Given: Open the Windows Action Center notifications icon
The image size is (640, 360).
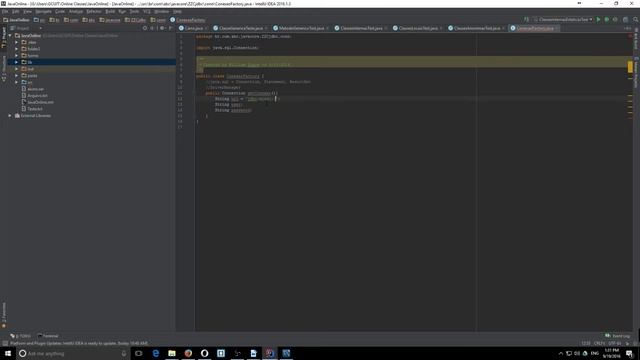Looking at the screenshot, I should coord(629,353).
